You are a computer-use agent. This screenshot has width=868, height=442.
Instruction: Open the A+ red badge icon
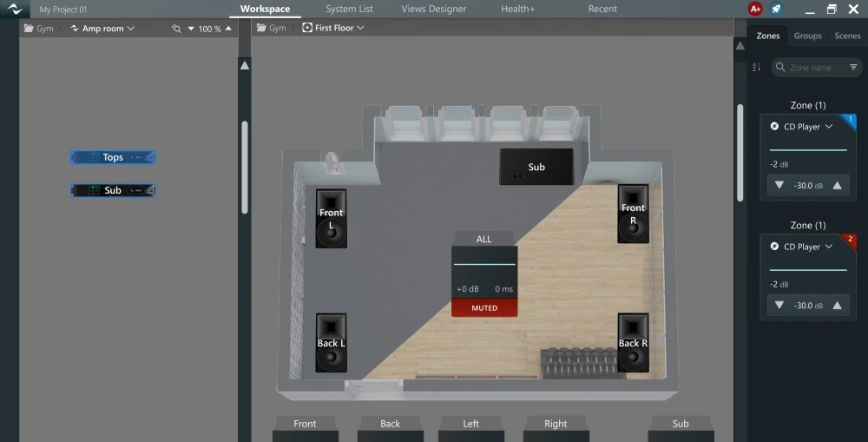[x=754, y=9]
